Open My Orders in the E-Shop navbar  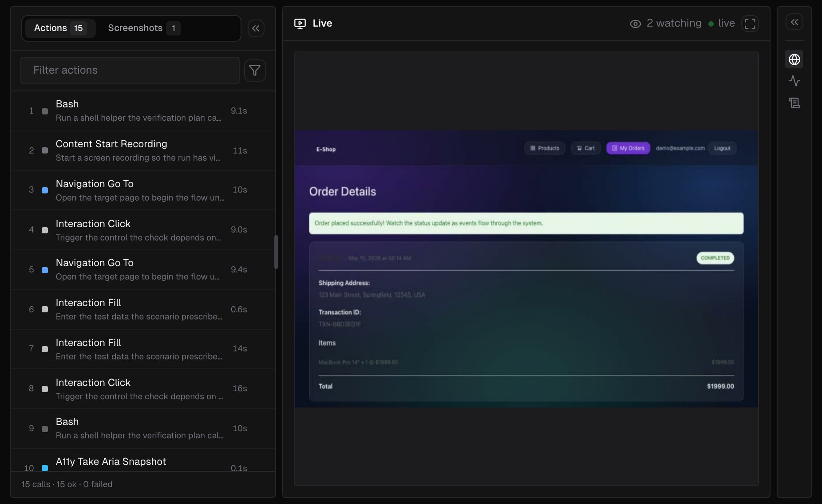tap(628, 148)
